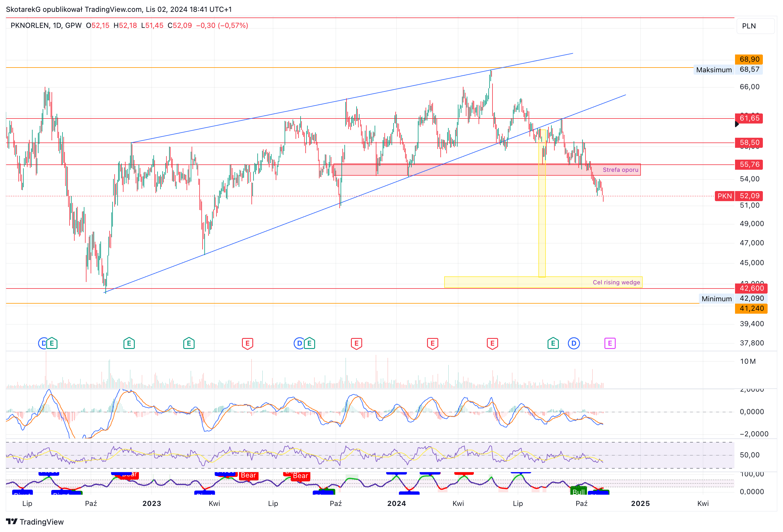The height and width of the screenshot is (532, 783).
Task: Click the bold 2023 label on the time axis
Action: pos(152,503)
